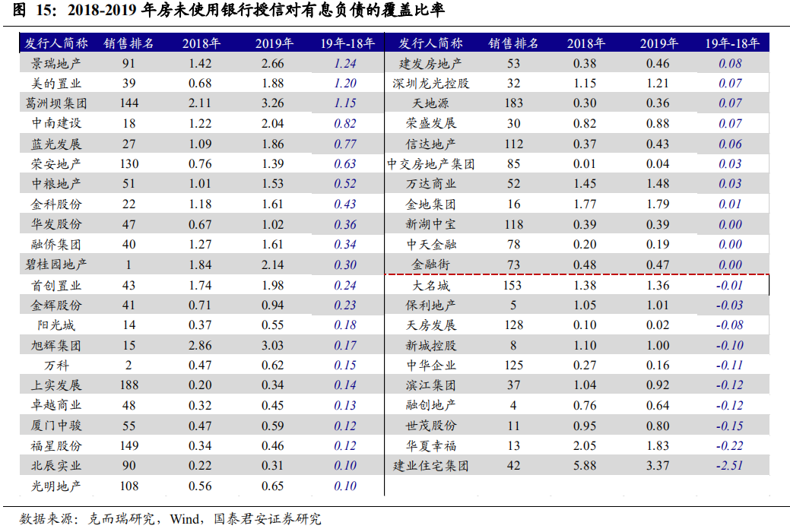Click the 1.20 change value for 美的置业
This screenshot has width=790, height=532.
[x=345, y=83]
